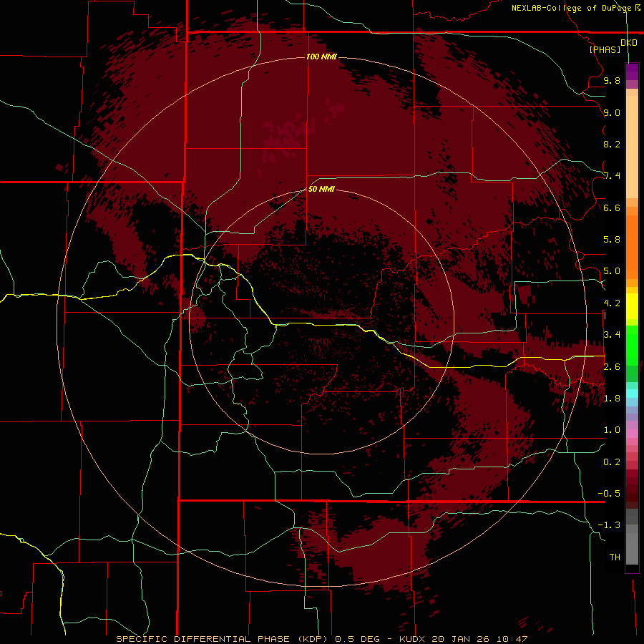Click the 4.2 legend value
This screenshot has width=644, height=644.
click(x=612, y=303)
